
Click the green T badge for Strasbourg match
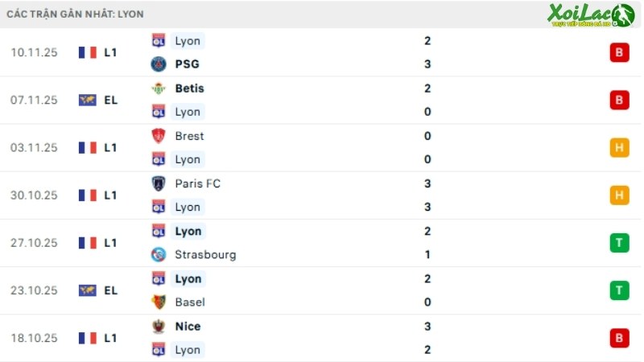pos(619,243)
